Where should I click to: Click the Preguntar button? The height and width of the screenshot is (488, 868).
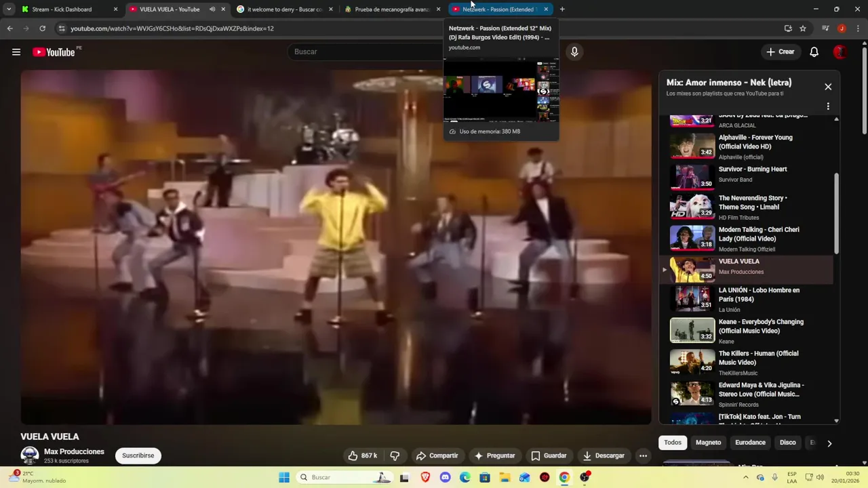click(x=494, y=455)
